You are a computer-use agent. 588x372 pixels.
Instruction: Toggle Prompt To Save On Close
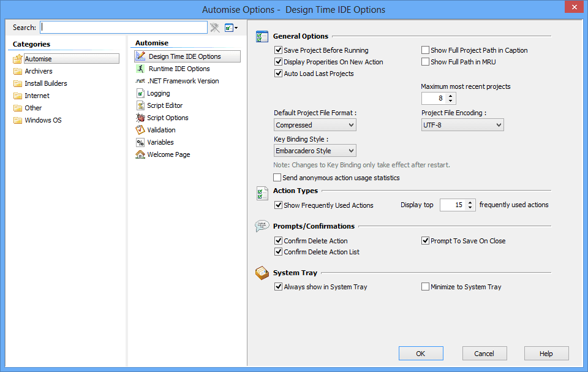click(425, 241)
